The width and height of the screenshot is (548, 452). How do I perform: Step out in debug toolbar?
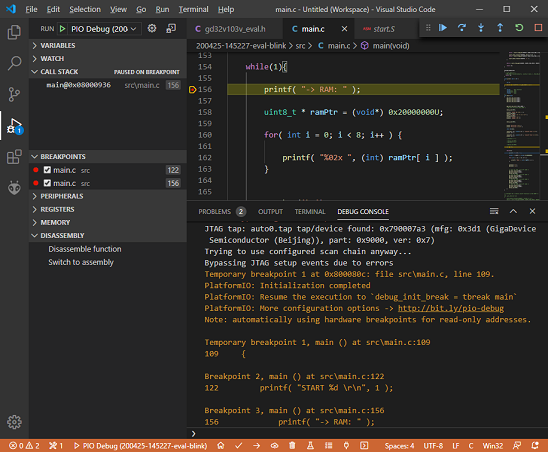tap(500, 28)
